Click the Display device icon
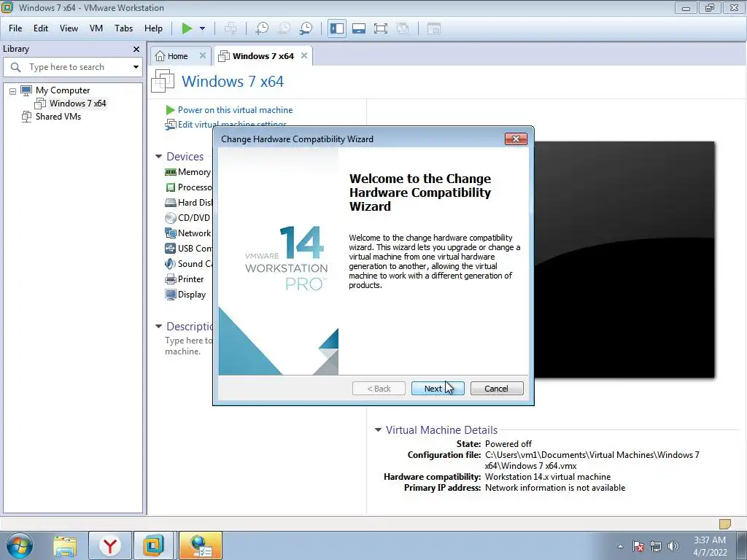 (170, 295)
